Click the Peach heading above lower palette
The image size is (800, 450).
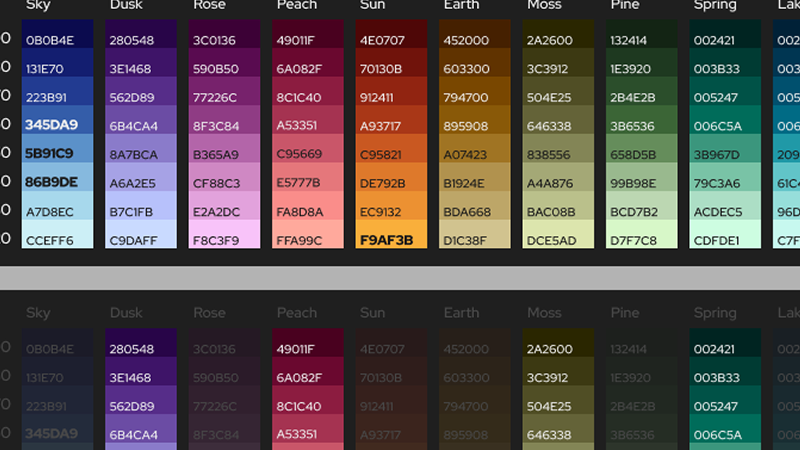pyautogui.click(x=297, y=313)
